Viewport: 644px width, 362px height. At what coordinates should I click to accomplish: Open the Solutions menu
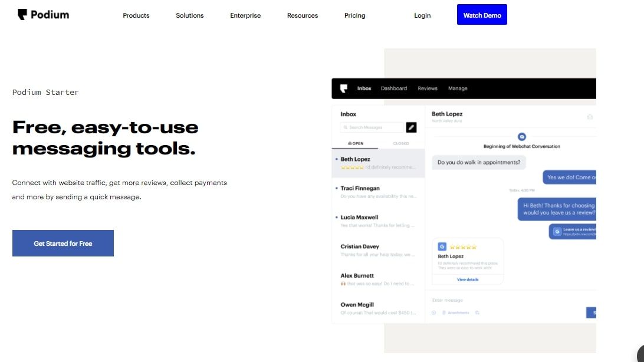[189, 15]
